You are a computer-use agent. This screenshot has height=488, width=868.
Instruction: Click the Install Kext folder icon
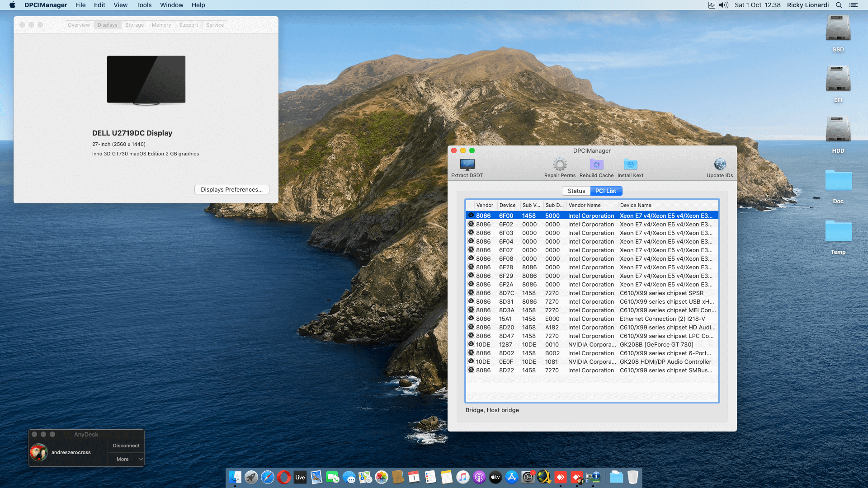pos(630,165)
